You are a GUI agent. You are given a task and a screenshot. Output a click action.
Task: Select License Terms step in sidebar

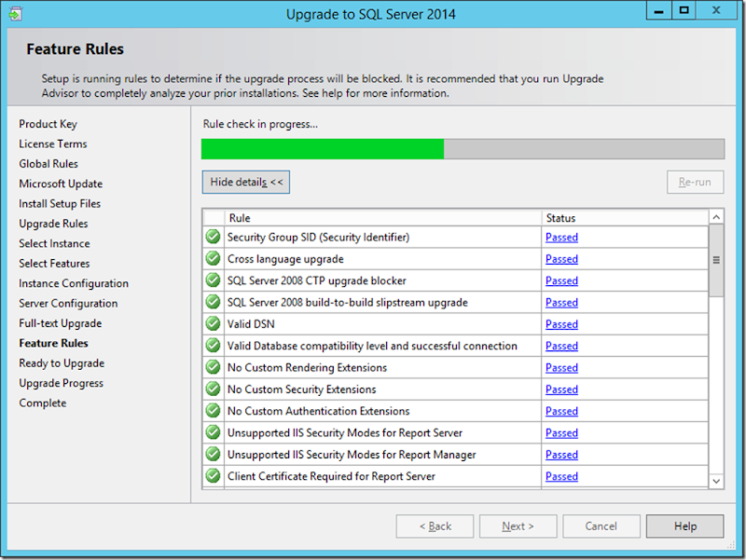(x=53, y=143)
